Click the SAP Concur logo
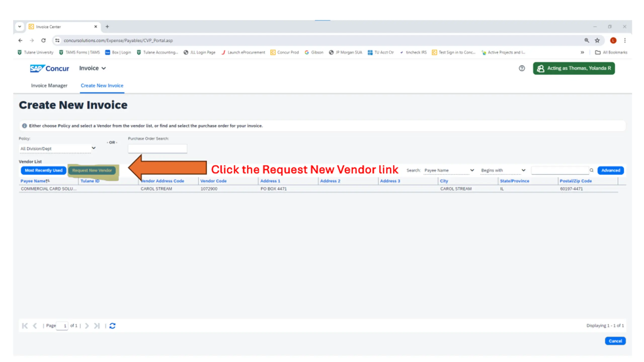644x362 pixels. [x=49, y=68]
